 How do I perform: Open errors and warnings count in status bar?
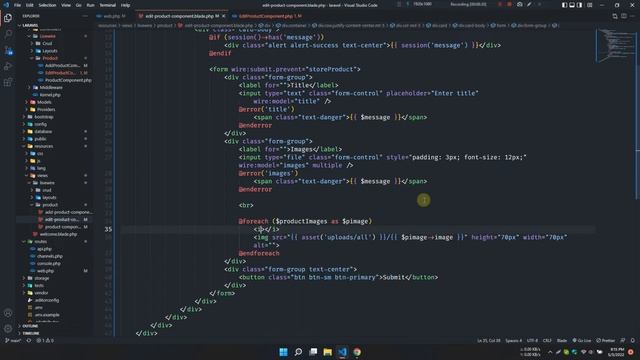tap(45, 340)
